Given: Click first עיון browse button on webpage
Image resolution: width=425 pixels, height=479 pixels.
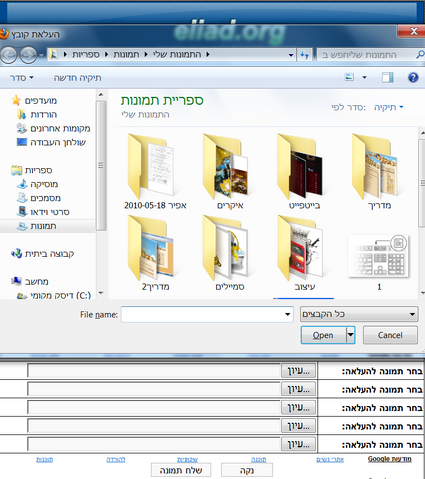Looking at the screenshot, I should click(298, 371).
